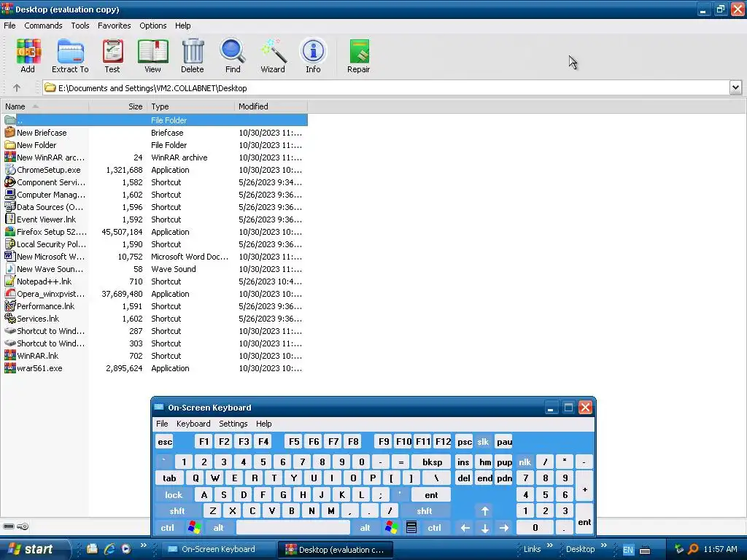Click the space bar on keyboard
The width and height of the screenshot is (747, 560).
coord(293,527)
